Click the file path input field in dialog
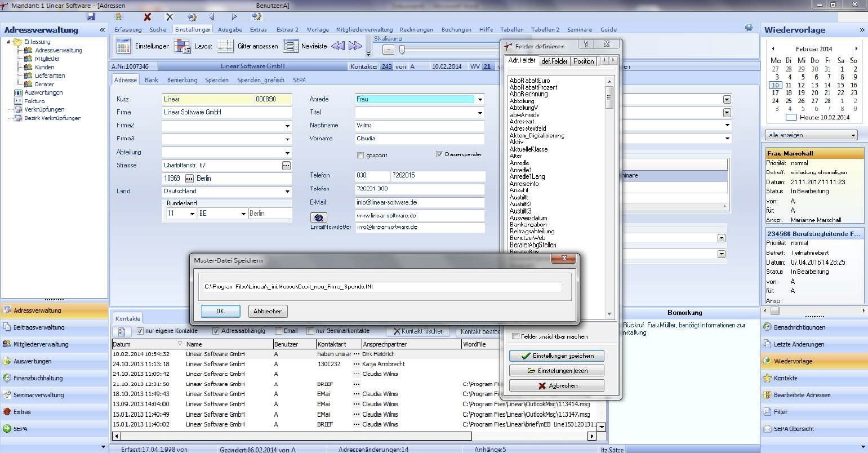Viewport: 868px width, 453px height. point(382,287)
